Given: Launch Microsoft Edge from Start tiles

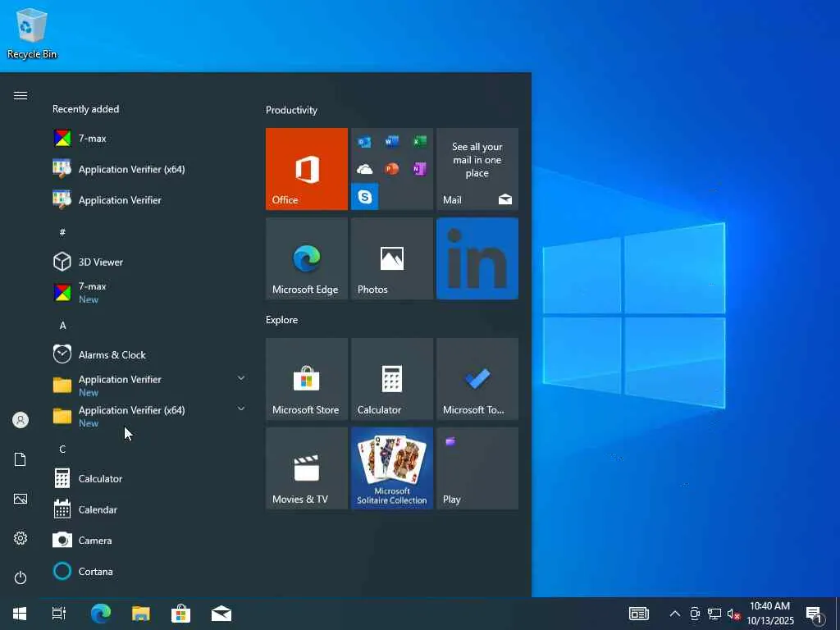Looking at the screenshot, I should tap(306, 258).
